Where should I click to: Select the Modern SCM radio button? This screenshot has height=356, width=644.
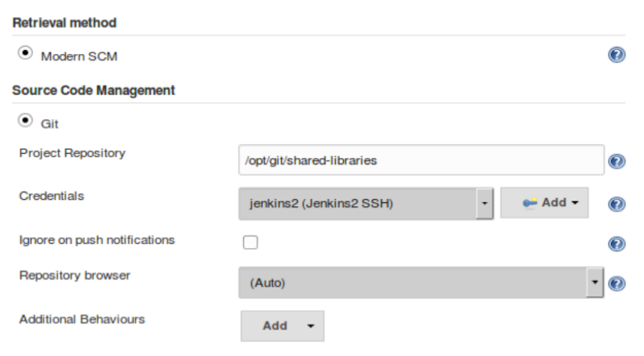(x=25, y=52)
